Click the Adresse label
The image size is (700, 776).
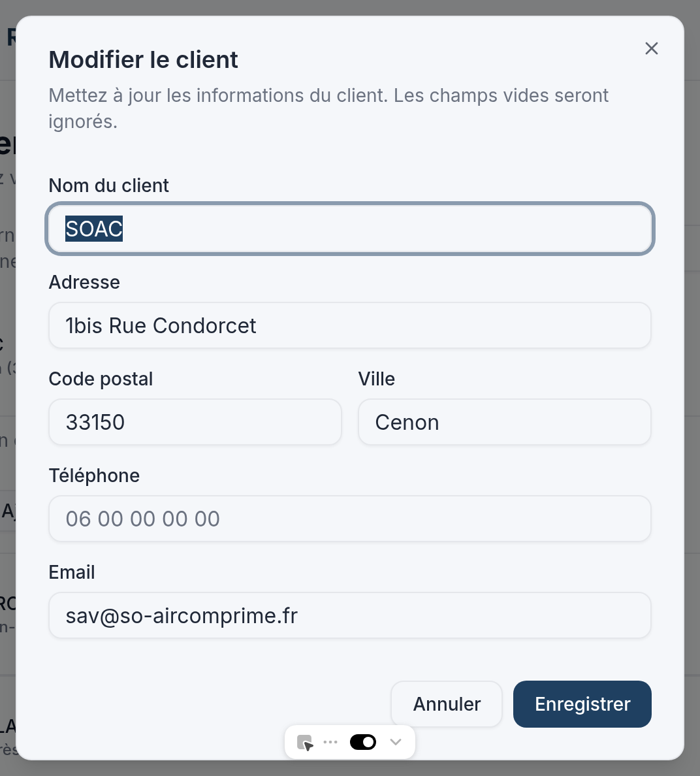tap(84, 282)
